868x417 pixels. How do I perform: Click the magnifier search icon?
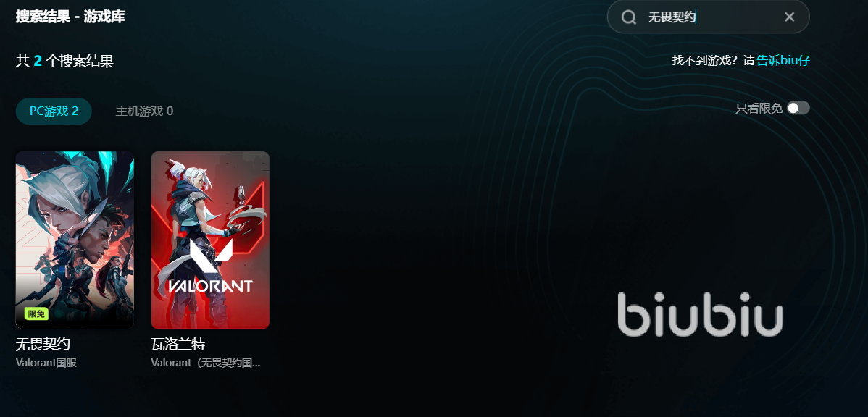coord(628,17)
